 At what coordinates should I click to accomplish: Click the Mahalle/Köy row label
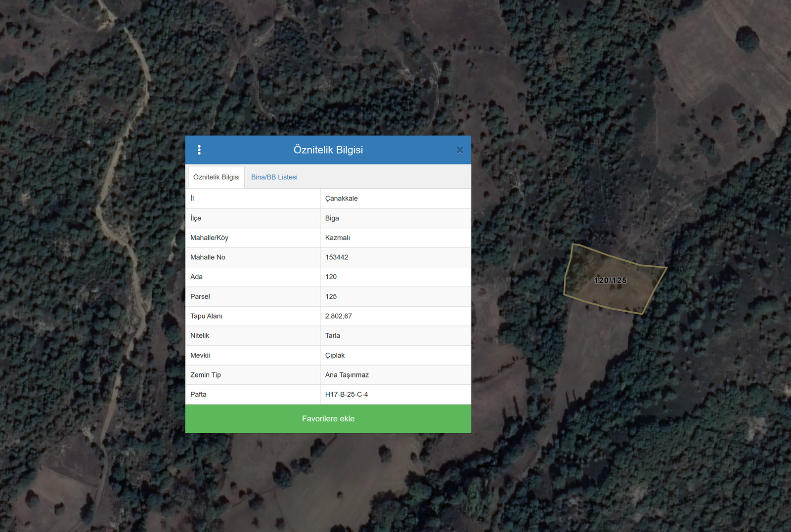(209, 238)
